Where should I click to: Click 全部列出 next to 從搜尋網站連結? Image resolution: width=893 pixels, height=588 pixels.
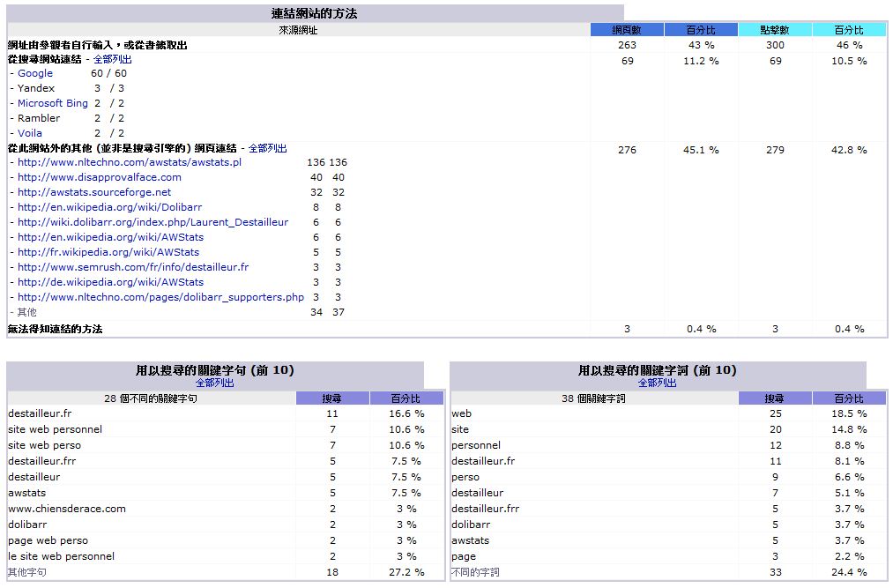click(112, 59)
